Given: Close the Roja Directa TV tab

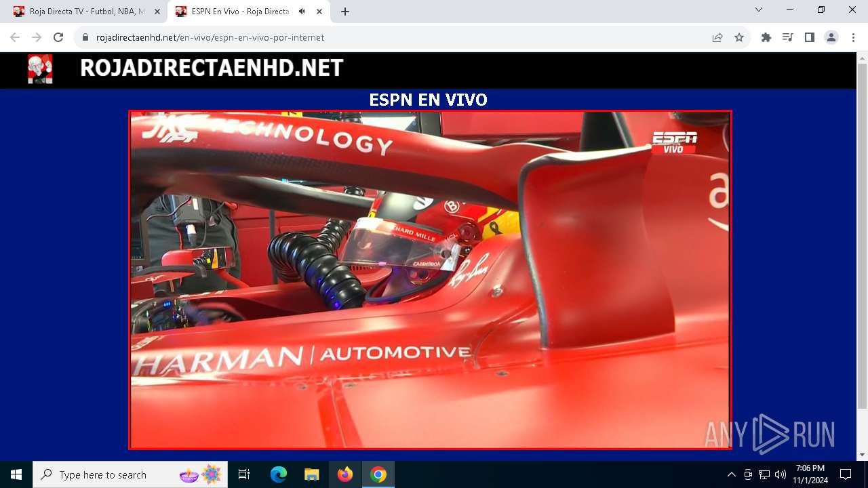Looking at the screenshot, I should pos(157,12).
